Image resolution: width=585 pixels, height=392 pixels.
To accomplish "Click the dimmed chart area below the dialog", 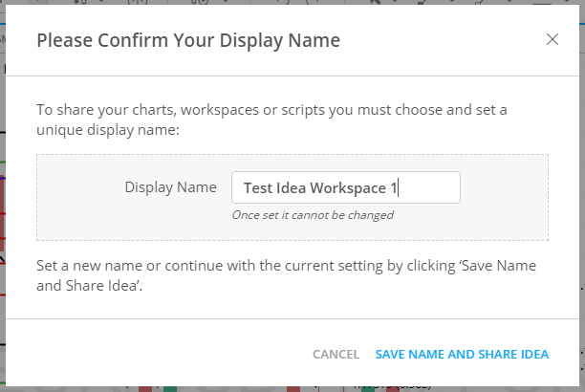I will tap(239, 387).
